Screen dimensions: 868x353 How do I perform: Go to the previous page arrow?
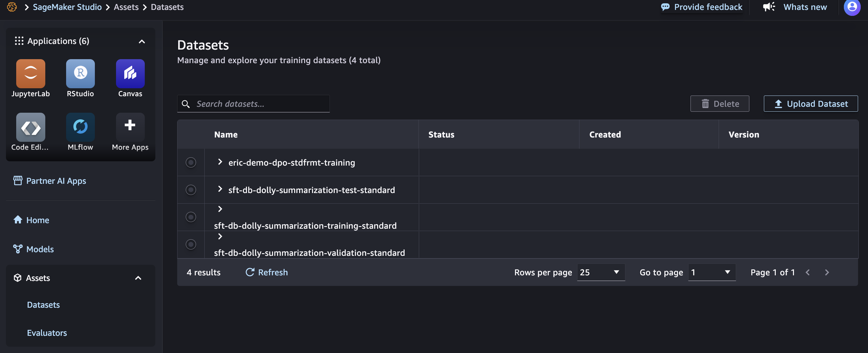coord(808,272)
